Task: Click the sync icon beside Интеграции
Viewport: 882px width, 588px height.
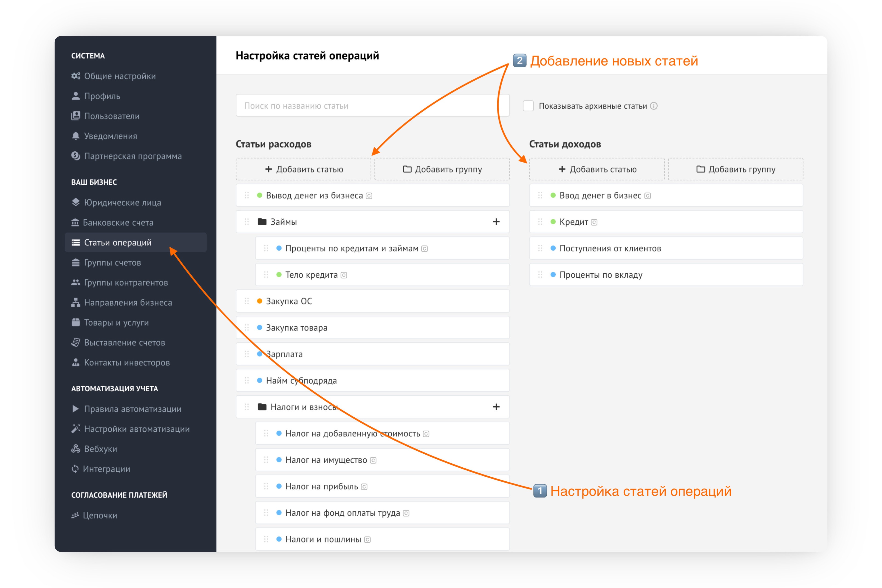Action: pyautogui.click(x=75, y=469)
